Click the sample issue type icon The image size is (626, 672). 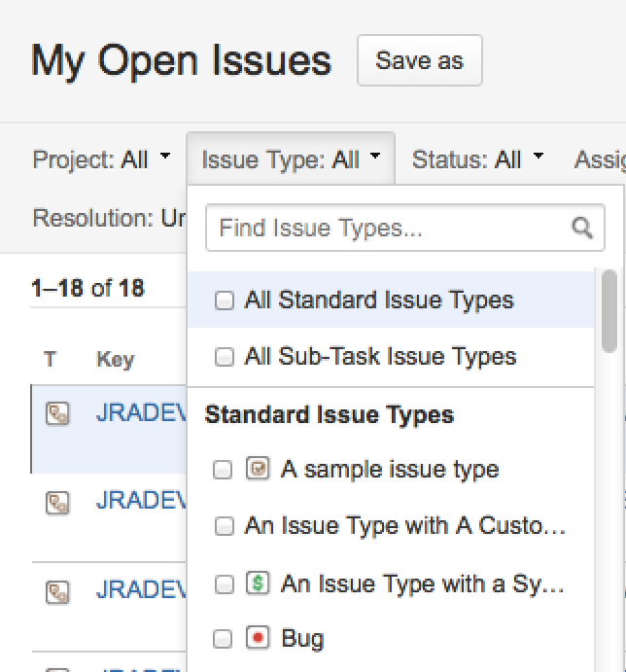[x=257, y=470]
